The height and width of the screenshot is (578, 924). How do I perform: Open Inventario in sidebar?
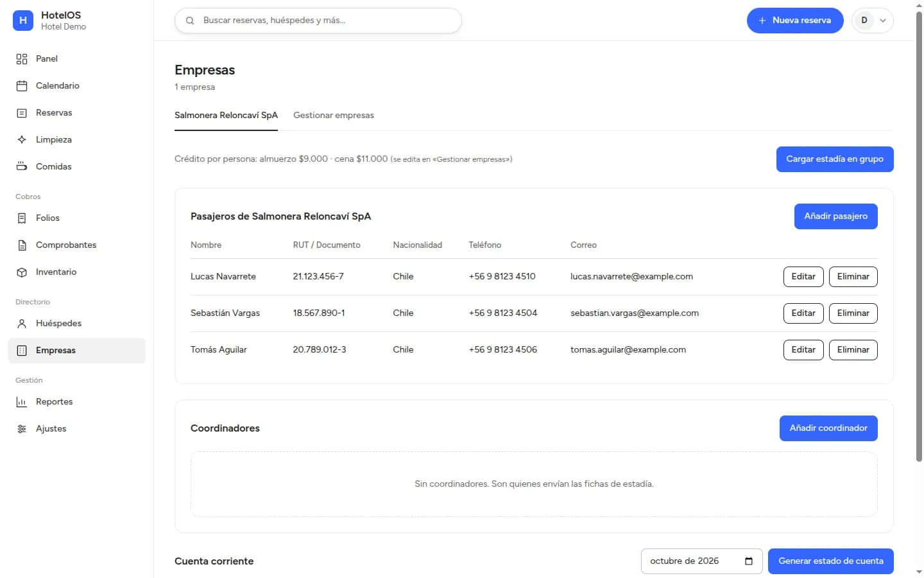77,272
